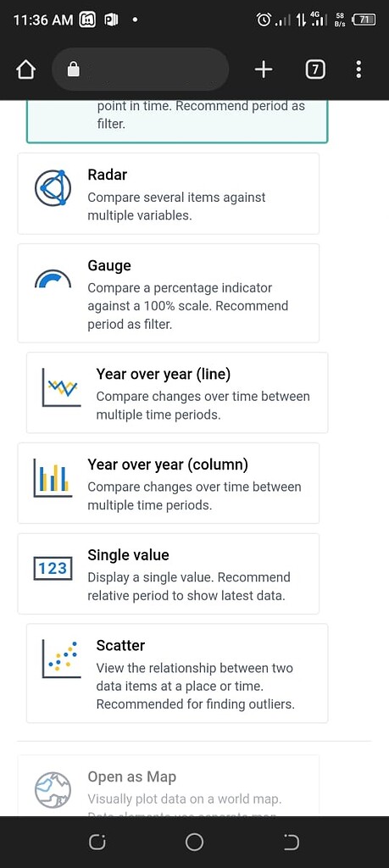Pick the Year over year line icon
389x868 pixels.
coord(61,387)
